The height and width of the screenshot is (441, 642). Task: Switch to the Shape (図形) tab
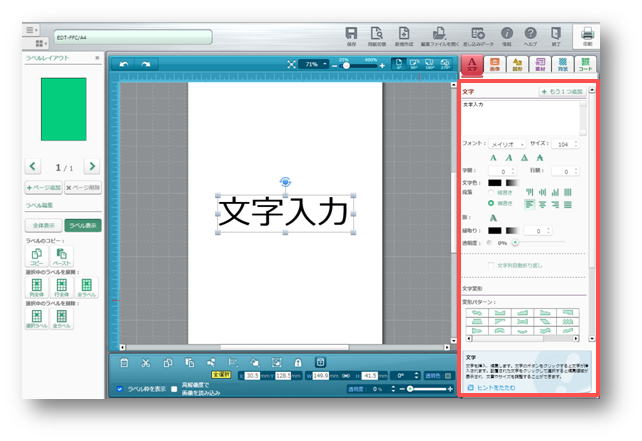click(517, 65)
